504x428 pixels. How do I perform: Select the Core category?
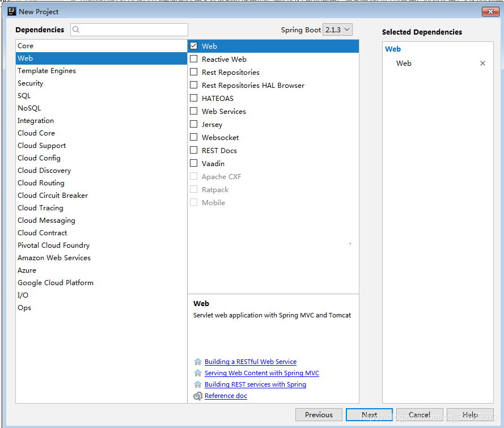click(101, 45)
